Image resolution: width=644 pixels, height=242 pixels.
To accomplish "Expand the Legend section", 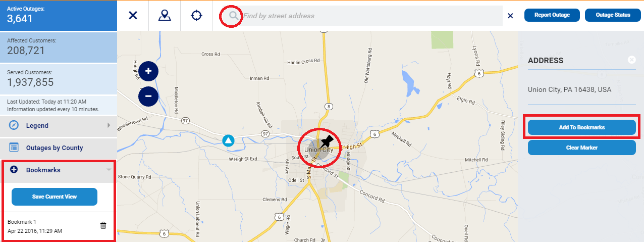I will (59, 125).
